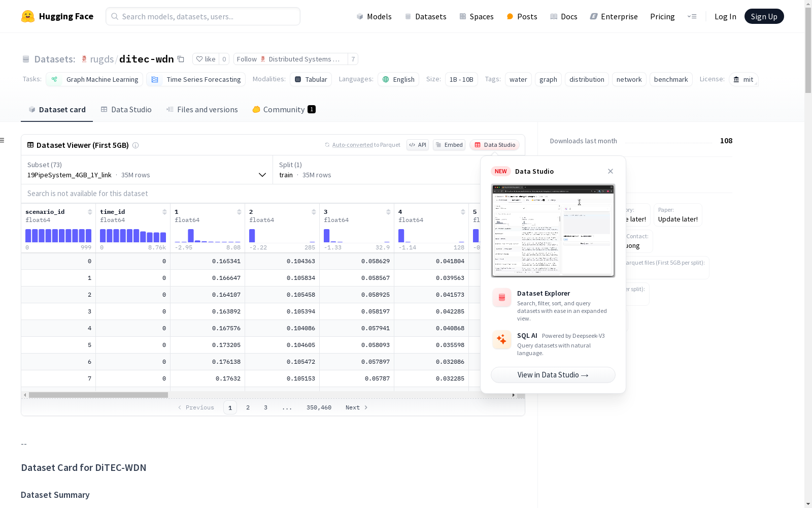Go to page 2 of the table

click(x=248, y=407)
